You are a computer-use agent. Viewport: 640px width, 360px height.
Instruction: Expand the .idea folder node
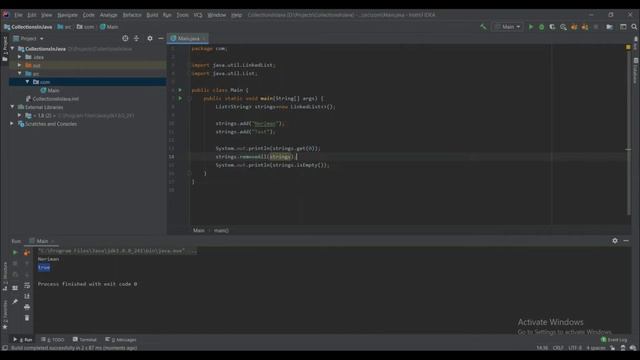20,57
